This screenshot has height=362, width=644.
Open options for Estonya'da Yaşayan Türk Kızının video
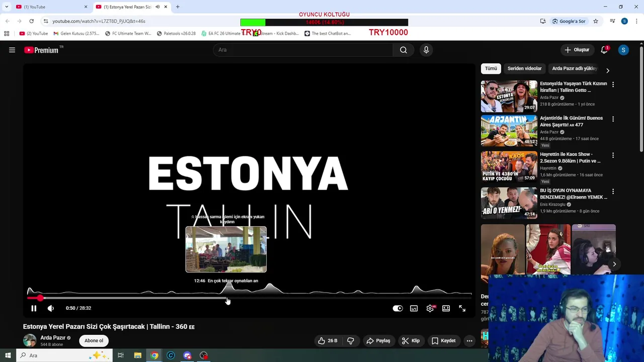pyautogui.click(x=613, y=84)
